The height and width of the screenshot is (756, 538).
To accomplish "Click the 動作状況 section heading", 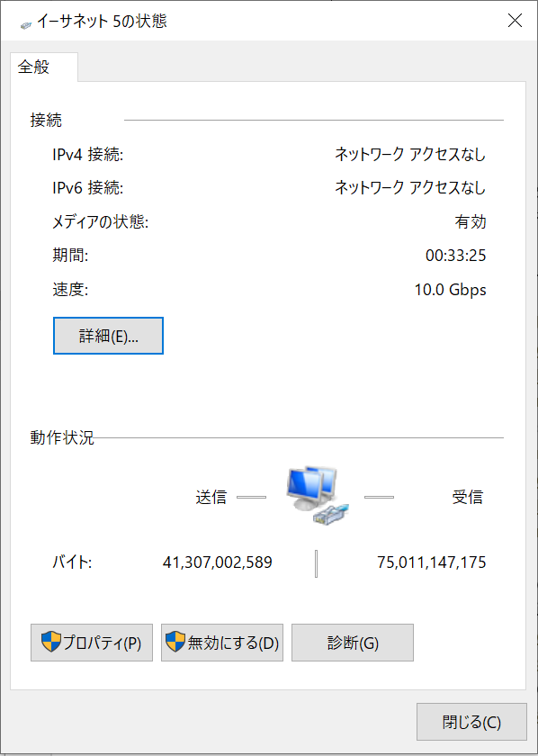I will click(x=62, y=438).
